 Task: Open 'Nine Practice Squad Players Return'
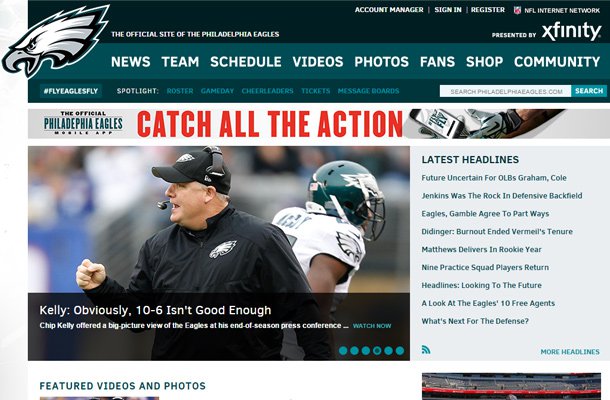(485, 267)
